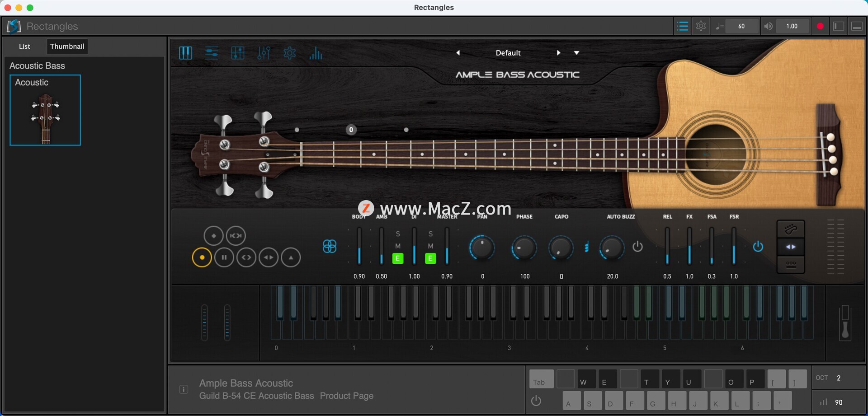Click the PHASE knob
The height and width of the screenshot is (416, 868).
(x=524, y=248)
